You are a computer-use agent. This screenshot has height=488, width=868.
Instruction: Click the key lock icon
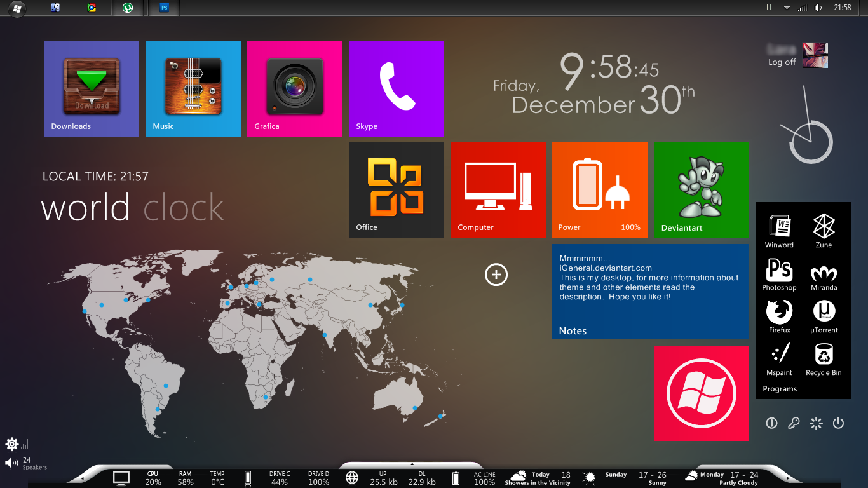[x=794, y=423]
